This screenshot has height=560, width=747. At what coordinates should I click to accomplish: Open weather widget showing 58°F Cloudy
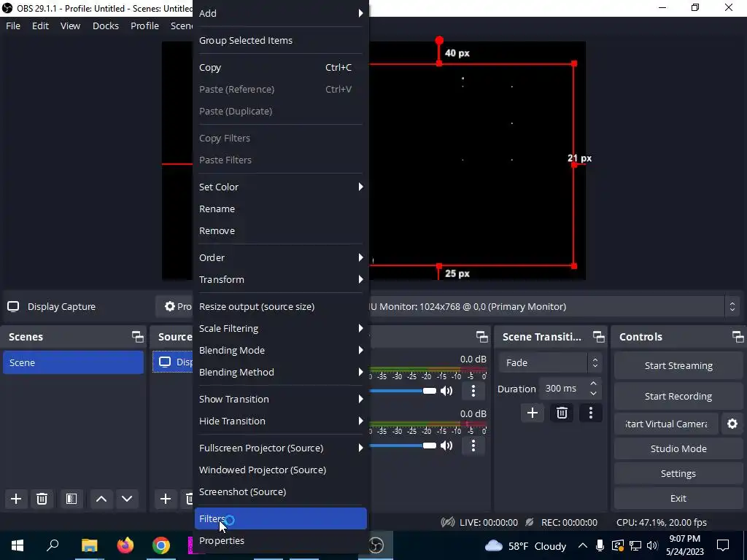[526, 545]
